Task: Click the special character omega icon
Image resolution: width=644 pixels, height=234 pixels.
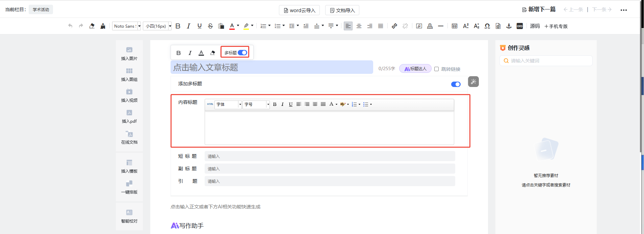Action: (487, 26)
